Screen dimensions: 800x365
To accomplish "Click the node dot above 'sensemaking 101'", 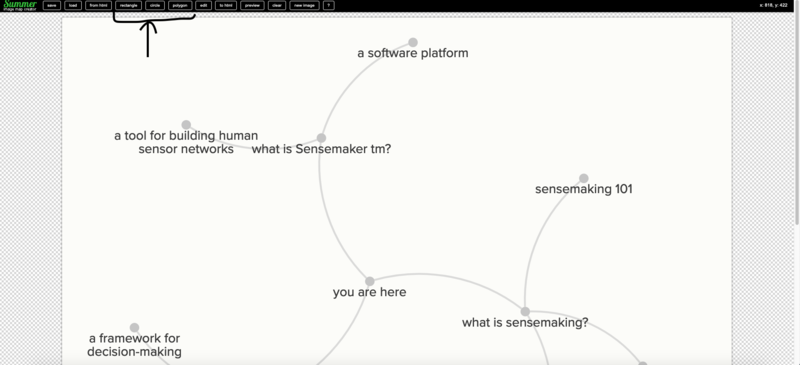I will (x=584, y=179).
